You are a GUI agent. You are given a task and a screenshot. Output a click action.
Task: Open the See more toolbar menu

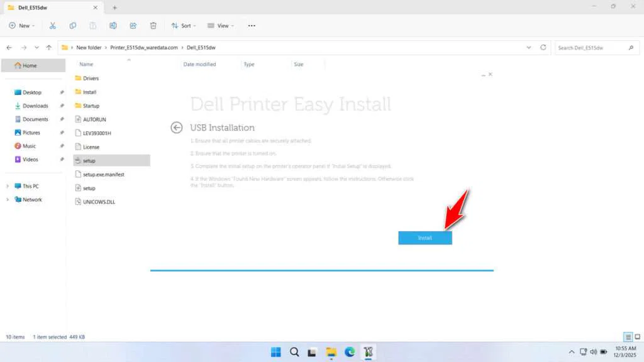(252, 26)
